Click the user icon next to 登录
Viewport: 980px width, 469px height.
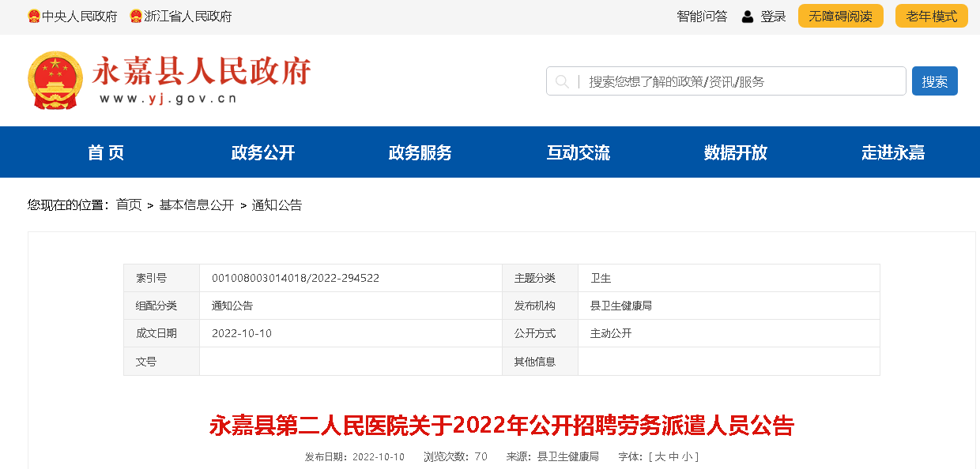pyautogui.click(x=748, y=17)
